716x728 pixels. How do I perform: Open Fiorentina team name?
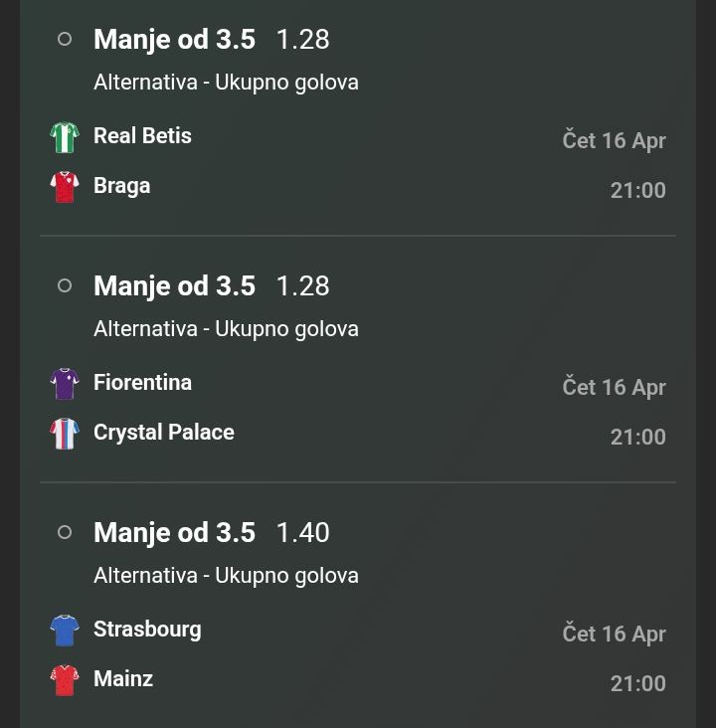tap(142, 383)
